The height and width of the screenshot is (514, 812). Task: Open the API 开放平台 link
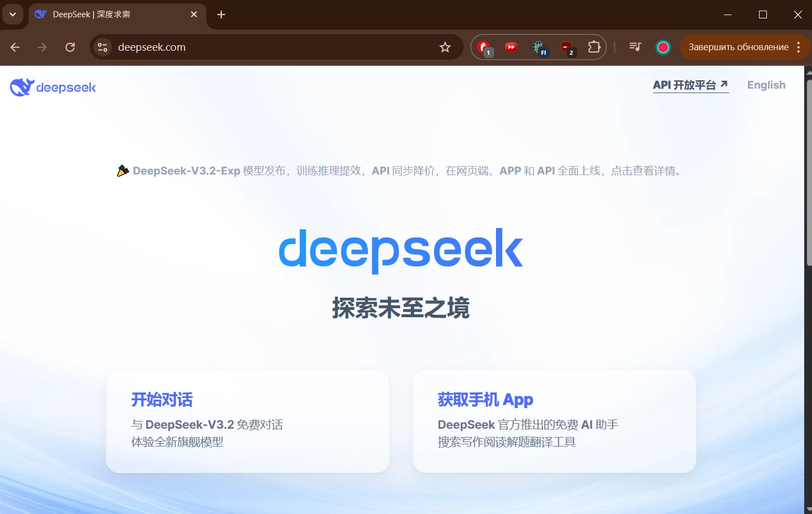coord(690,85)
